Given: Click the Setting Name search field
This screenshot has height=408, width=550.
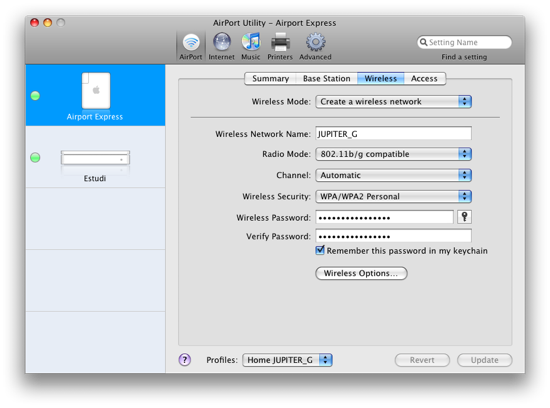Looking at the screenshot, I should click(464, 42).
